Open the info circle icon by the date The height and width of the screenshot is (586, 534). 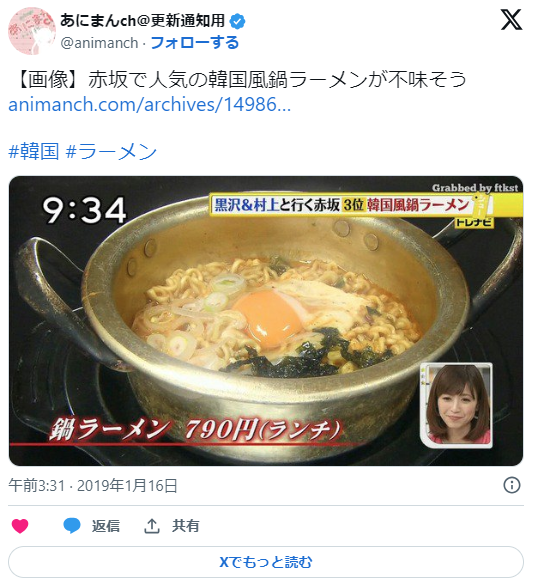tap(512, 485)
